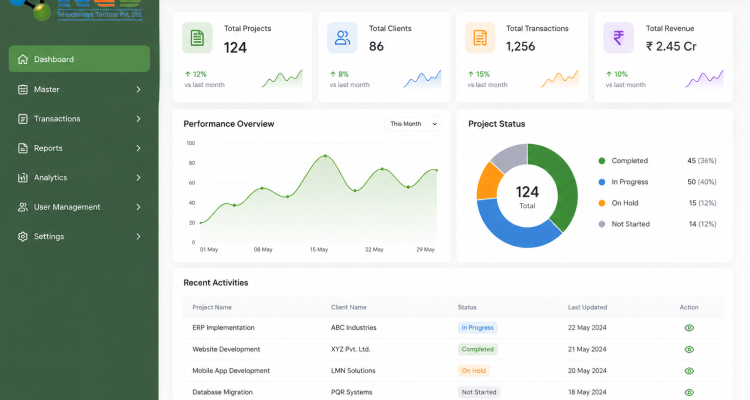Click the grey Not Started donut segment
This screenshot has height=400, width=750.
click(x=511, y=156)
